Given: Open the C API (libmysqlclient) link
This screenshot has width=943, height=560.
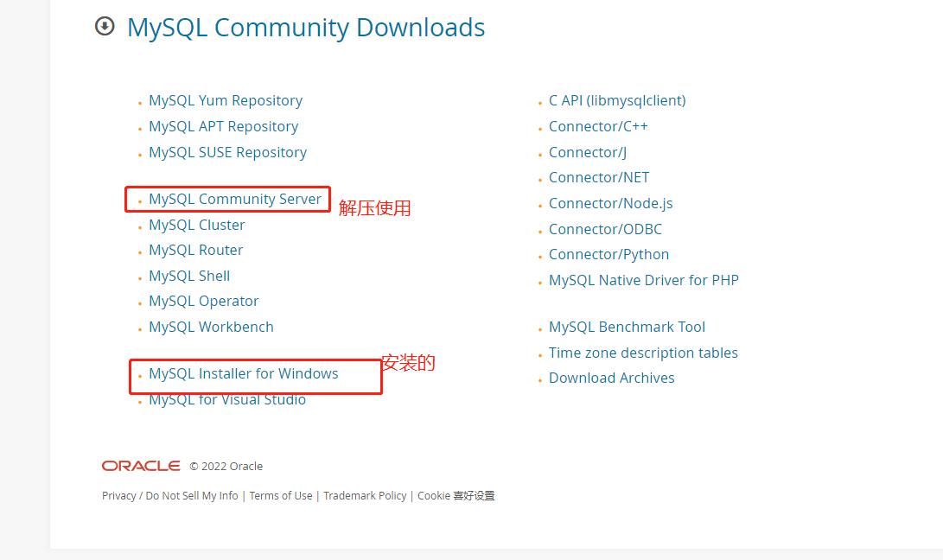Looking at the screenshot, I should [x=617, y=100].
